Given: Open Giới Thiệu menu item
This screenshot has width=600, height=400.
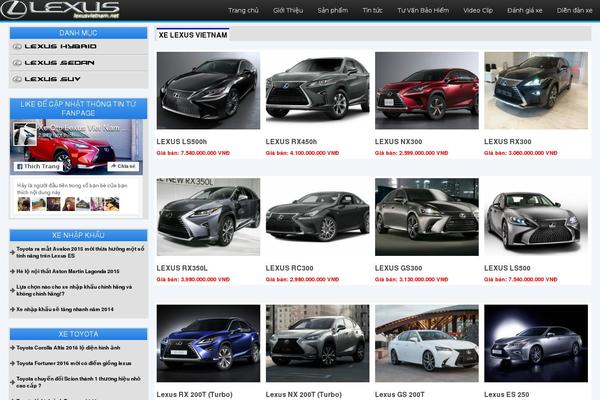Looking at the screenshot, I should [288, 10].
